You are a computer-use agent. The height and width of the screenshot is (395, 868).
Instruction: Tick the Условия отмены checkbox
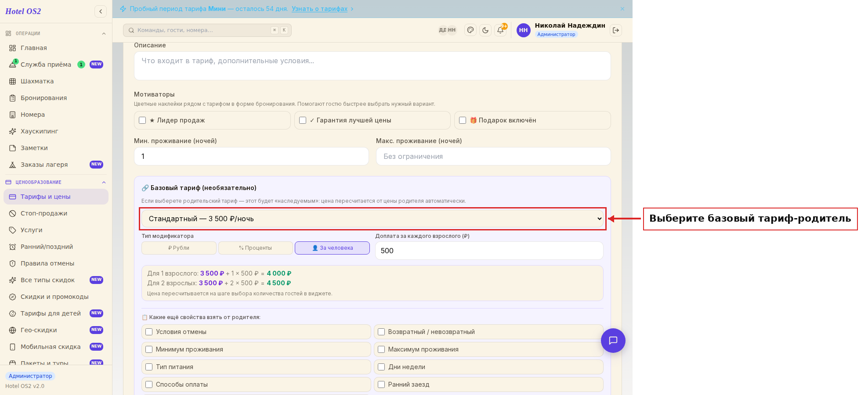point(149,332)
